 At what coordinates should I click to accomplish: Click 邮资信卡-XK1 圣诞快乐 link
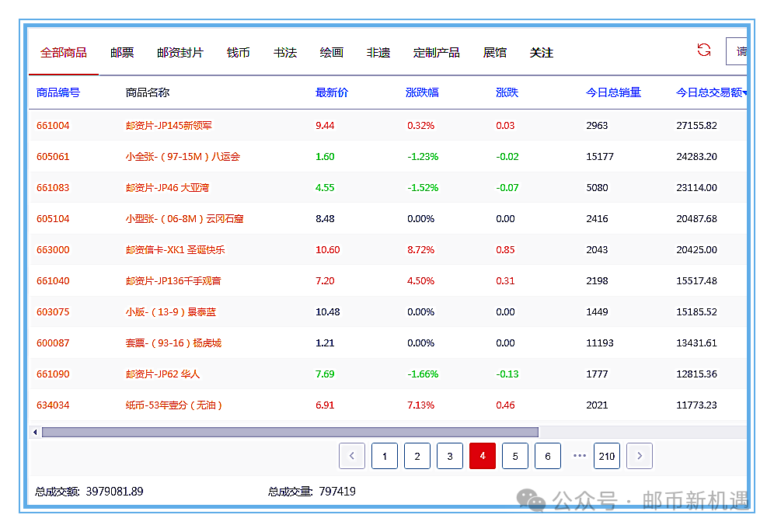pos(176,249)
